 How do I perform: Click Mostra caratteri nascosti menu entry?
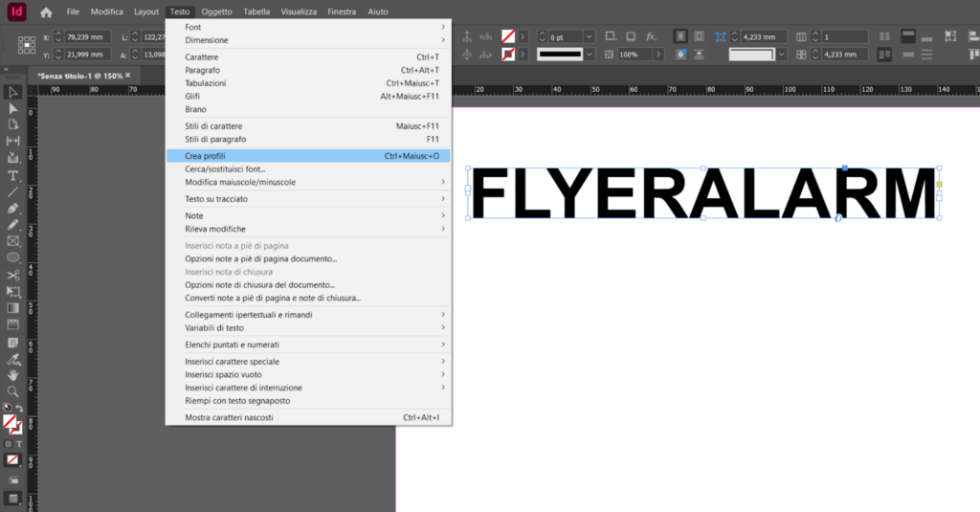point(306,418)
